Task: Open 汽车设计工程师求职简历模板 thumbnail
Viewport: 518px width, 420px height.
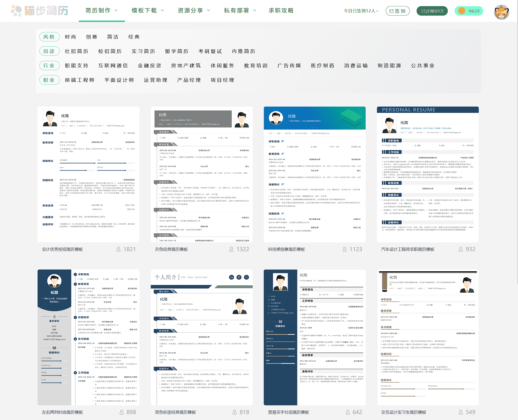Action: click(x=428, y=174)
